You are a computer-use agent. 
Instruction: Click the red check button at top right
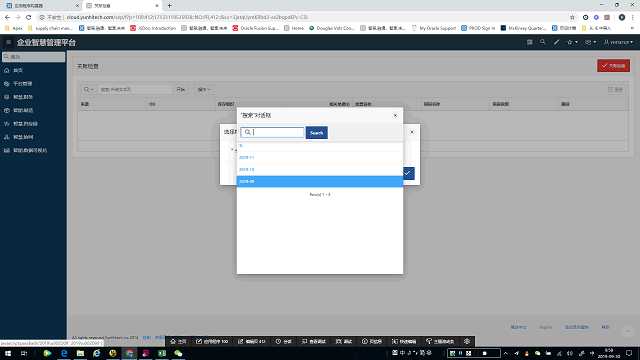point(613,65)
